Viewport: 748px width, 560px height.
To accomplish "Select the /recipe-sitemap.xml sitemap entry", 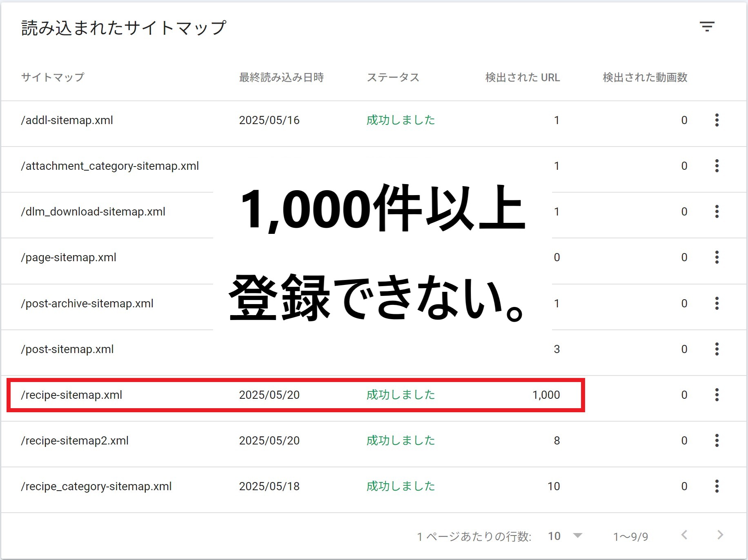I will pyautogui.click(x=72, y=395).
